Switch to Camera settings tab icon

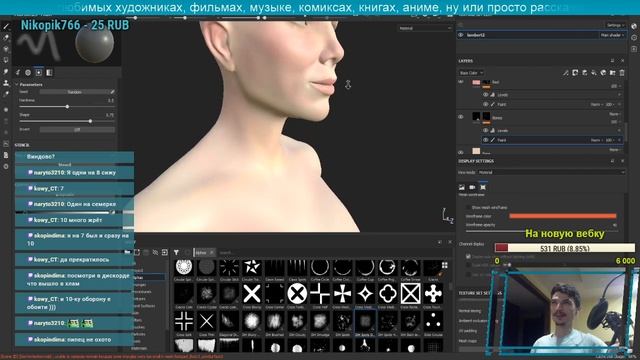472,187
